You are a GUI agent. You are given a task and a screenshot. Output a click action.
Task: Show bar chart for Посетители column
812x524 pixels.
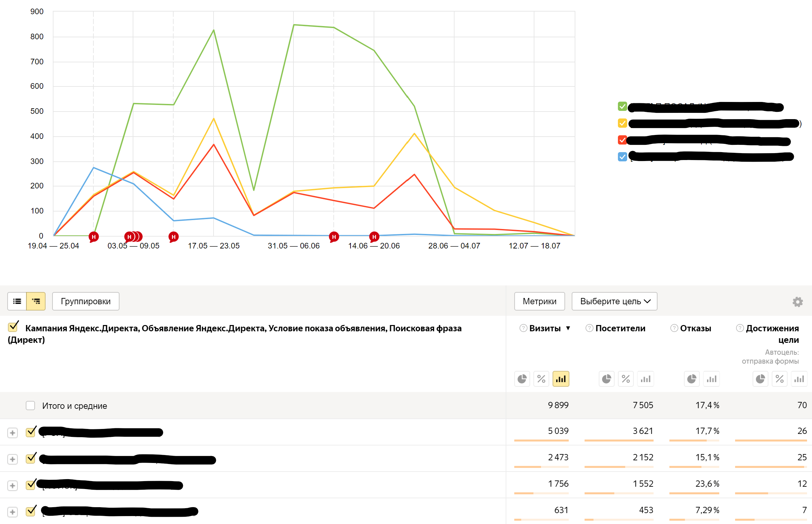pos(645,379)
